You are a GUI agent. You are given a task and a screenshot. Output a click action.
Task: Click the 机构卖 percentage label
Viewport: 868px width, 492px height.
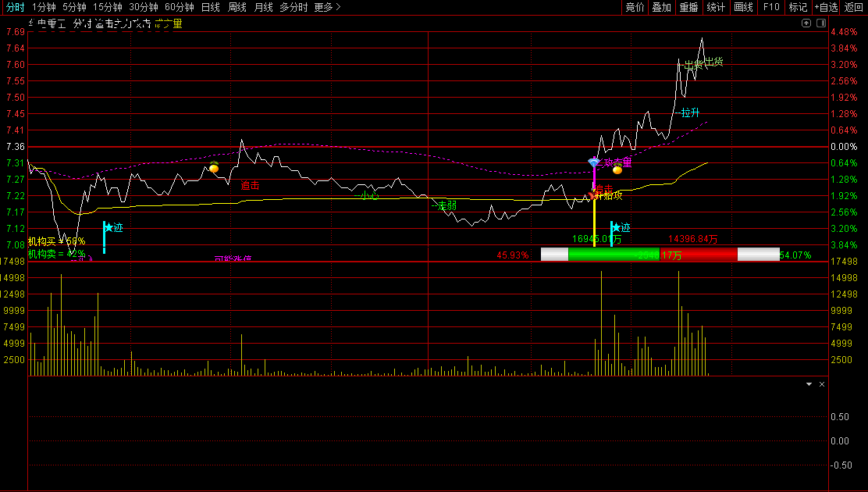click(x=56, y=254)
